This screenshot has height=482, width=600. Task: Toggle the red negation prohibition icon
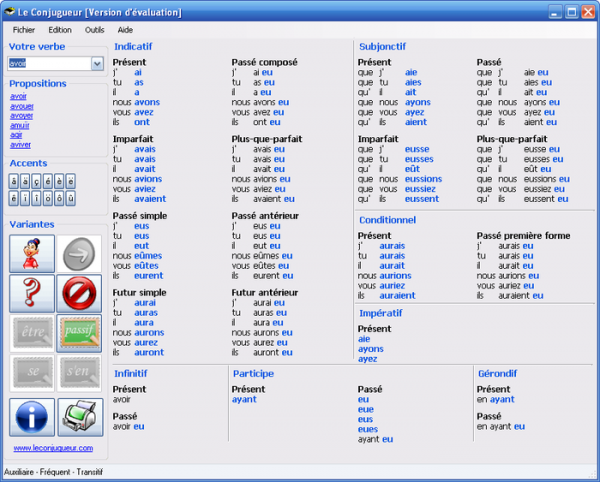pos(77,293)
